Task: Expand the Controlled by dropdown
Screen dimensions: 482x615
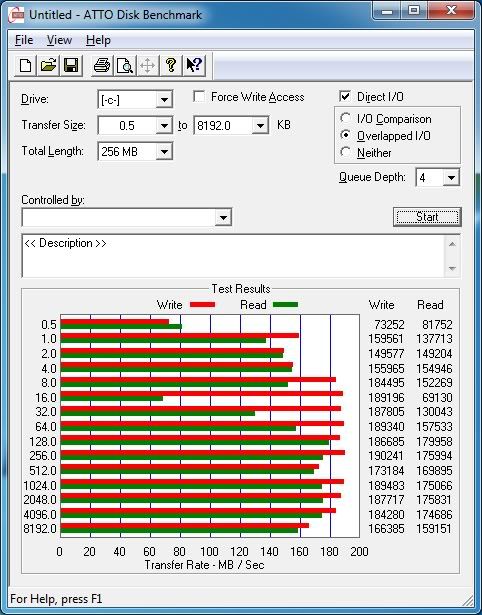Action: point(223,217)
